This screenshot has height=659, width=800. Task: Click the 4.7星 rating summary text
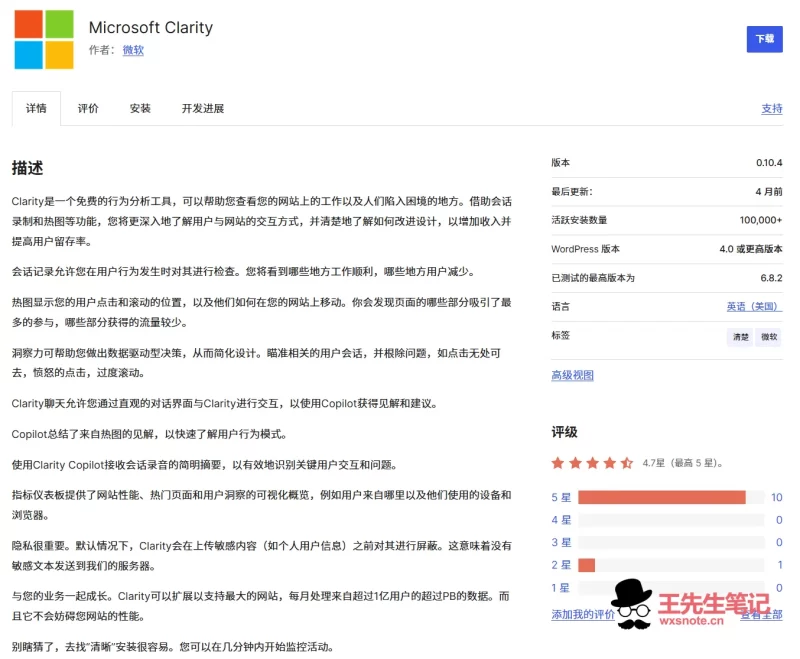click(682, 463)
